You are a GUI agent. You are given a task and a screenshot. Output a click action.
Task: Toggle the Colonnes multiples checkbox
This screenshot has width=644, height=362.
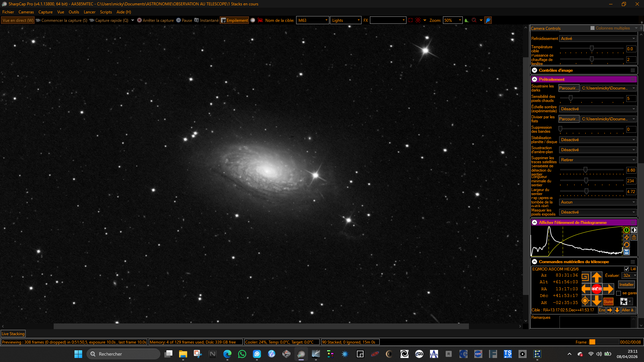[592, 28]
